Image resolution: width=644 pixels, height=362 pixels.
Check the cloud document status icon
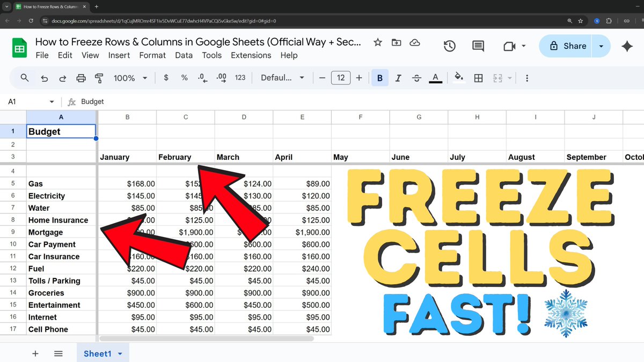[x=414, y=43]
